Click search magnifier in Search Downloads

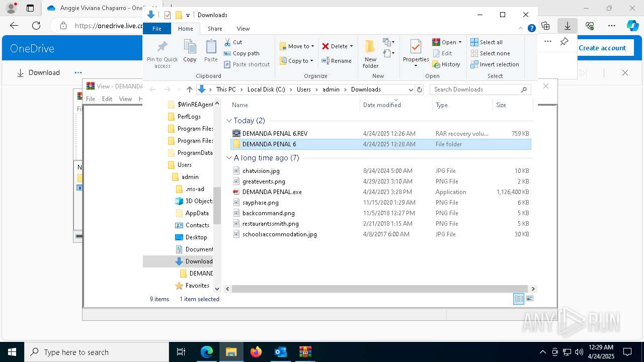click(x=524, y=89)
